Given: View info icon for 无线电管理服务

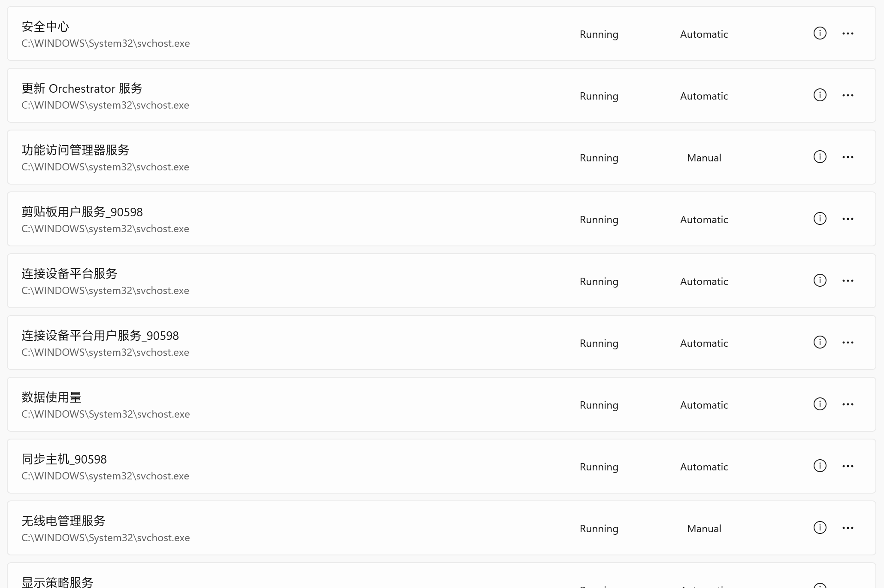Looking at the screenshot, I should 820,528.
